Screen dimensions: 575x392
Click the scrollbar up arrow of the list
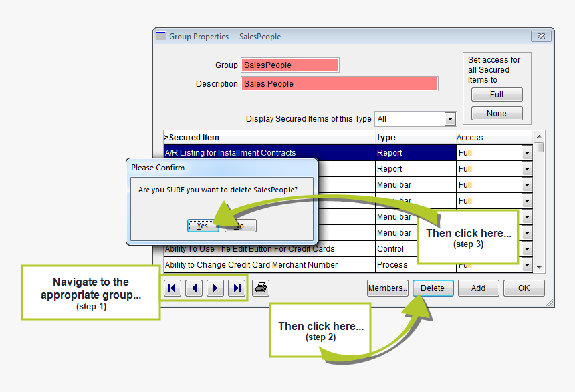pyautogui.click(x=539, y=136)
